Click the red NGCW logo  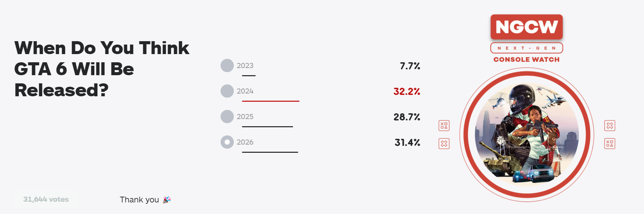tap(527, 27)
